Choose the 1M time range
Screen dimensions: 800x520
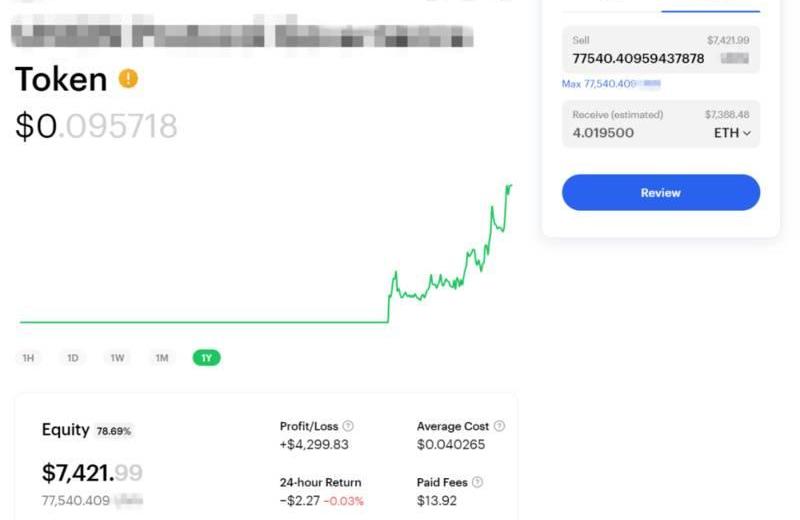tap(161, 357)
